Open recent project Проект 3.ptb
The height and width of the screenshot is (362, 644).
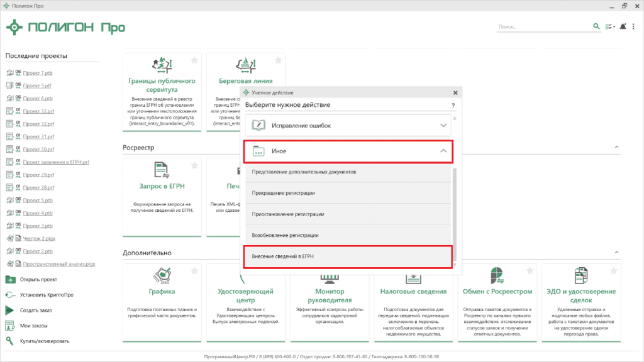pos(38,226)
